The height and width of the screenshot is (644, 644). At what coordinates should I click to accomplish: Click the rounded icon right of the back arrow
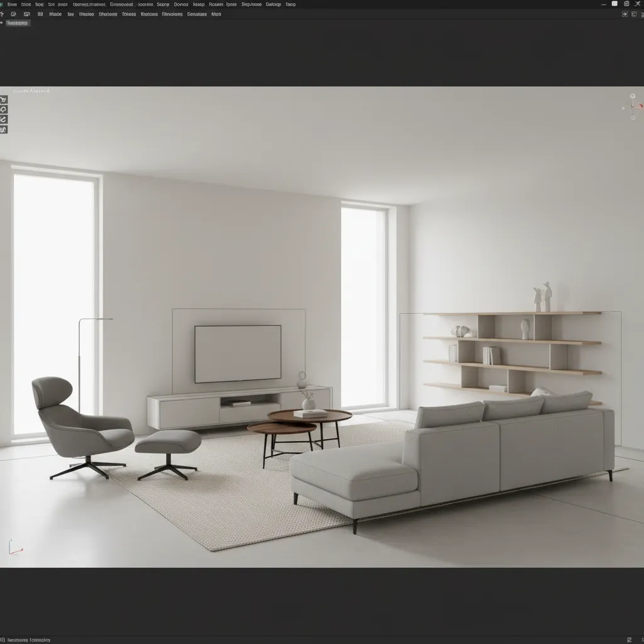pos(13,14)
